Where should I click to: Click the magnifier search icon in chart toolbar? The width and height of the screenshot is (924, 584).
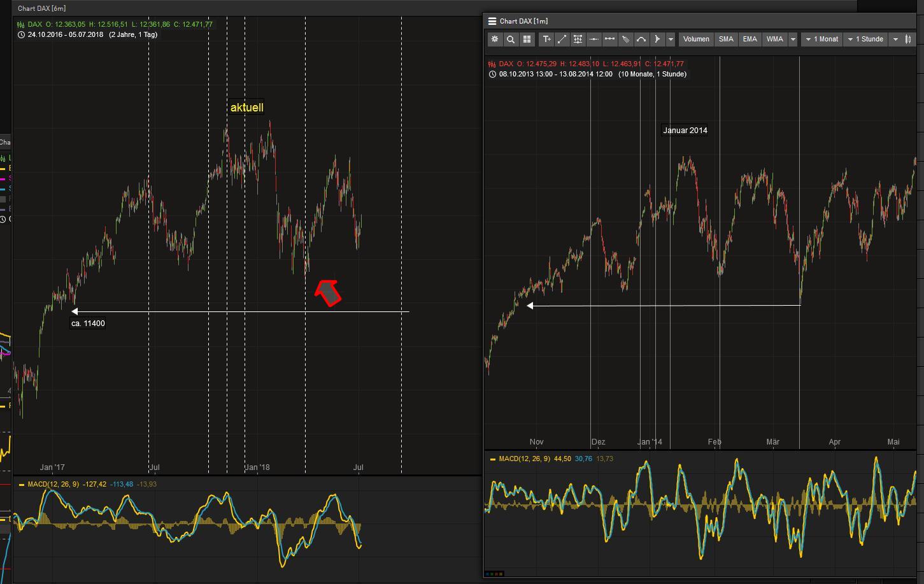511,39
